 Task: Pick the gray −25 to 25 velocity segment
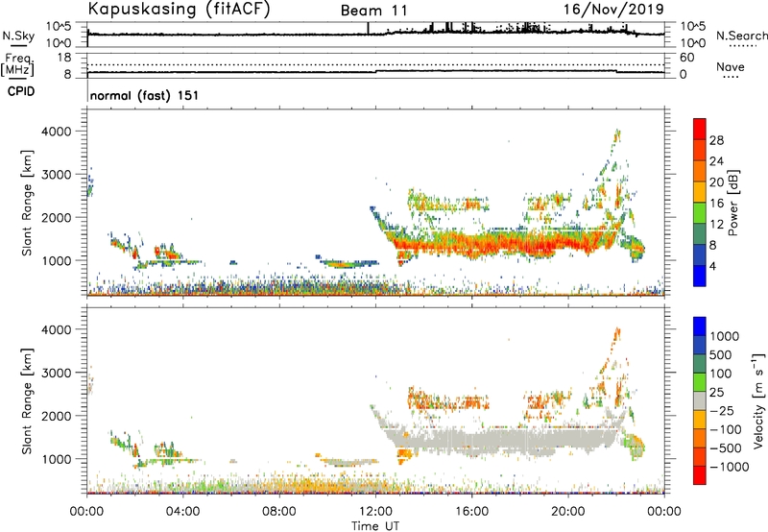coord(700,400)
